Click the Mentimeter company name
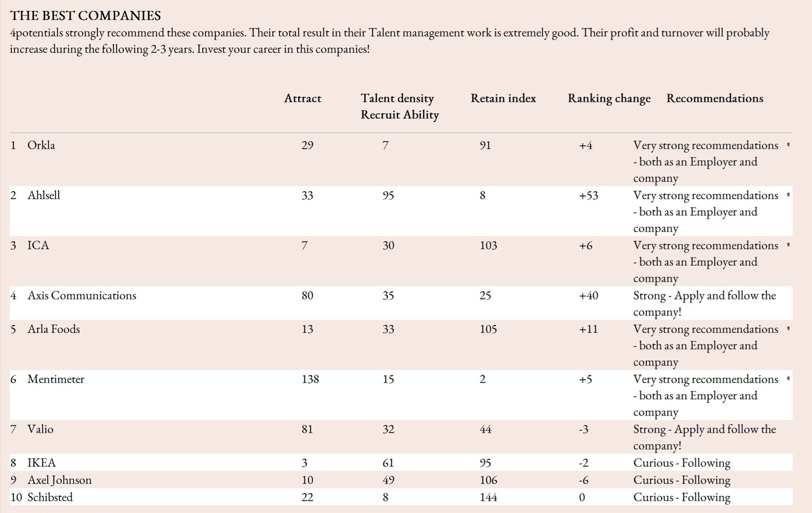Viewport: 812px width, 513px height. pos(55,379)
